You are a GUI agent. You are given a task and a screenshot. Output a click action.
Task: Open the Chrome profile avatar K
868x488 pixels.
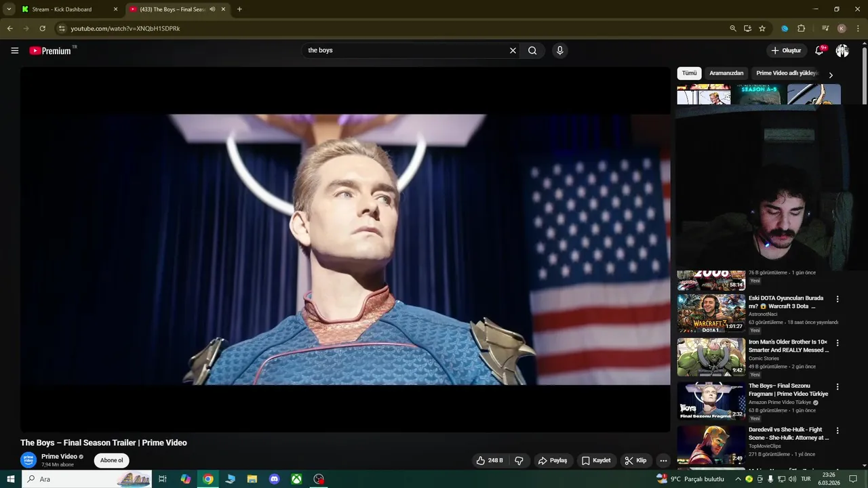842,28
